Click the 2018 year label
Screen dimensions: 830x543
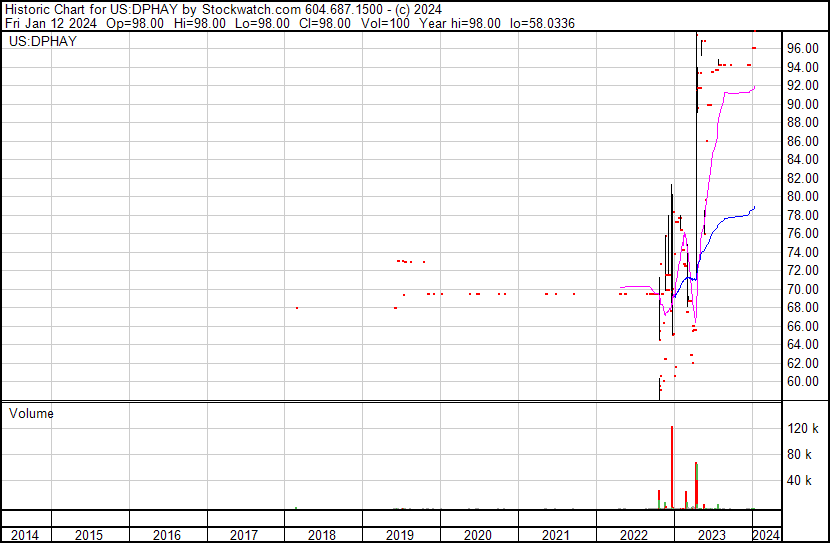tap(322, 535)
